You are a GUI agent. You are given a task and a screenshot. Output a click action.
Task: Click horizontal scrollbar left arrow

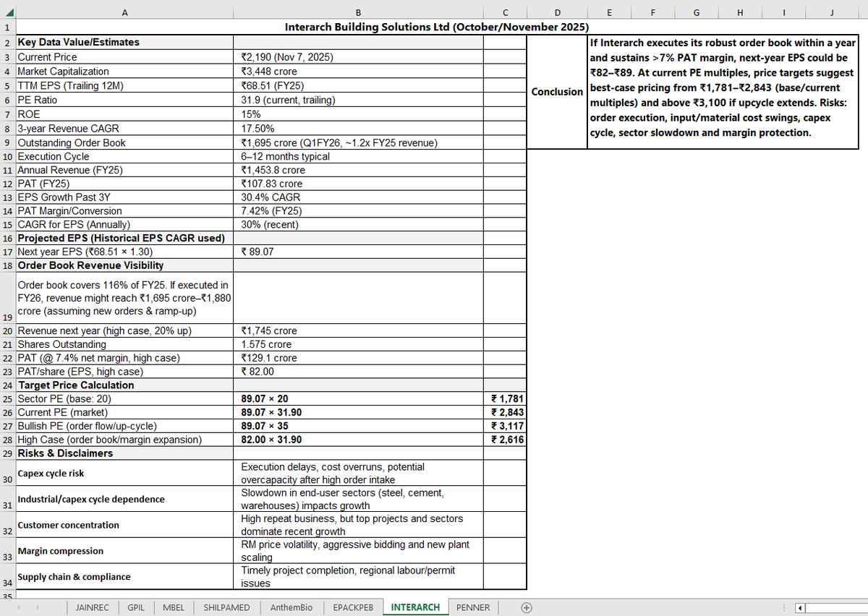(x=801, y=607)
